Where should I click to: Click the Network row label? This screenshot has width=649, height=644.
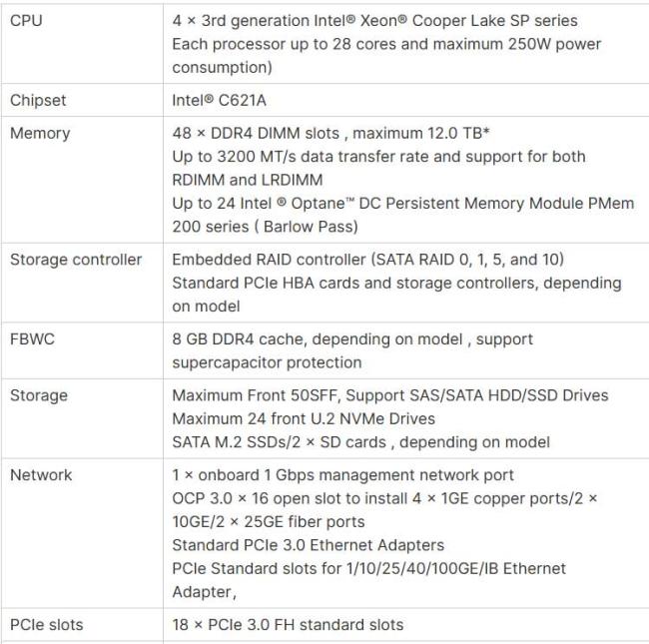41,474
